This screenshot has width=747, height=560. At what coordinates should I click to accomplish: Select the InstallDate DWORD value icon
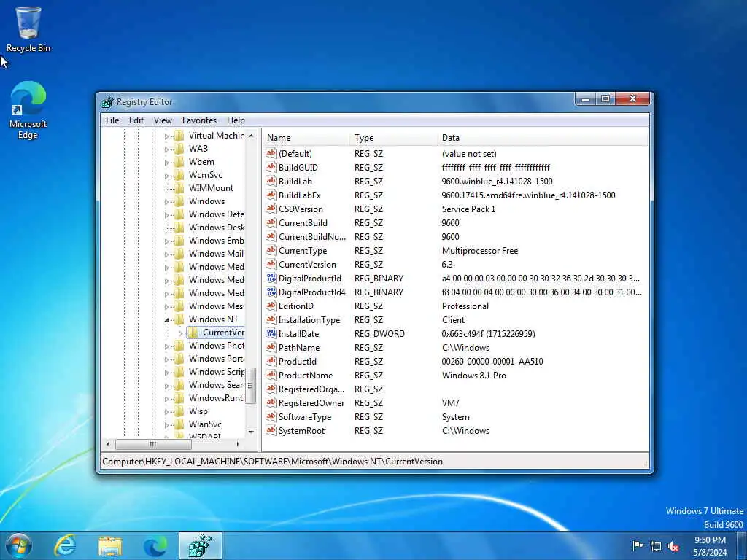tap(271, 333)
